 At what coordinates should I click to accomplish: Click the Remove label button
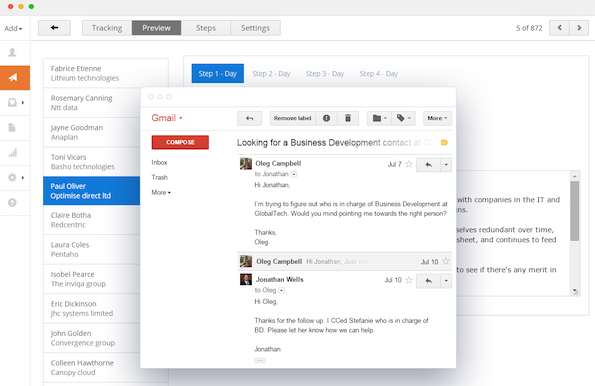[293, 118]
